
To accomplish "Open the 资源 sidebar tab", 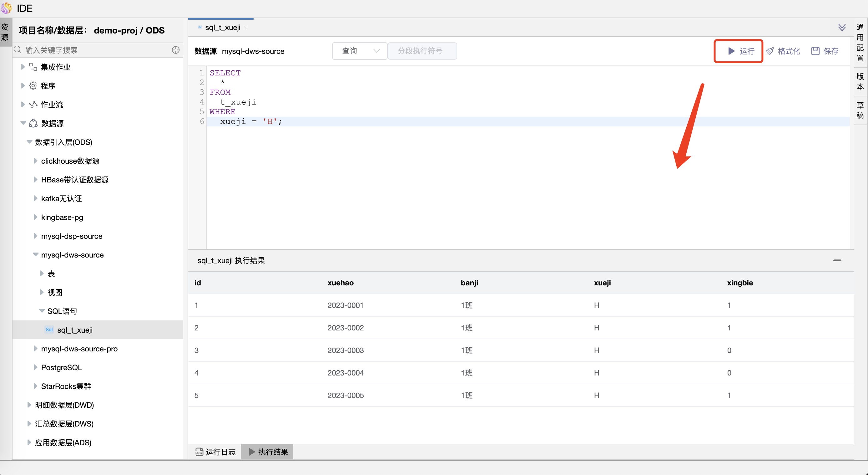I will point(5,32).
